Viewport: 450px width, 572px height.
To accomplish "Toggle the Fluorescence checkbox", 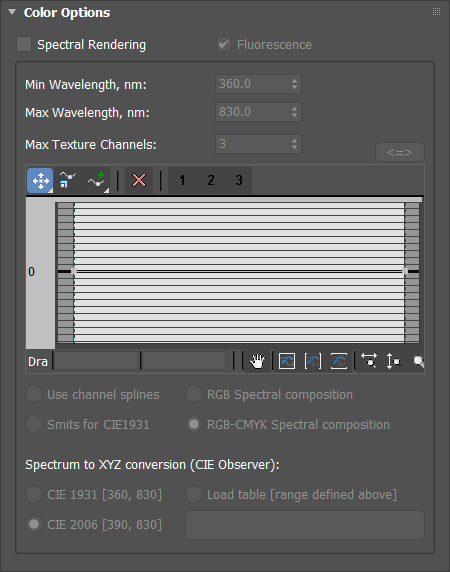I will tap(224, 45).
